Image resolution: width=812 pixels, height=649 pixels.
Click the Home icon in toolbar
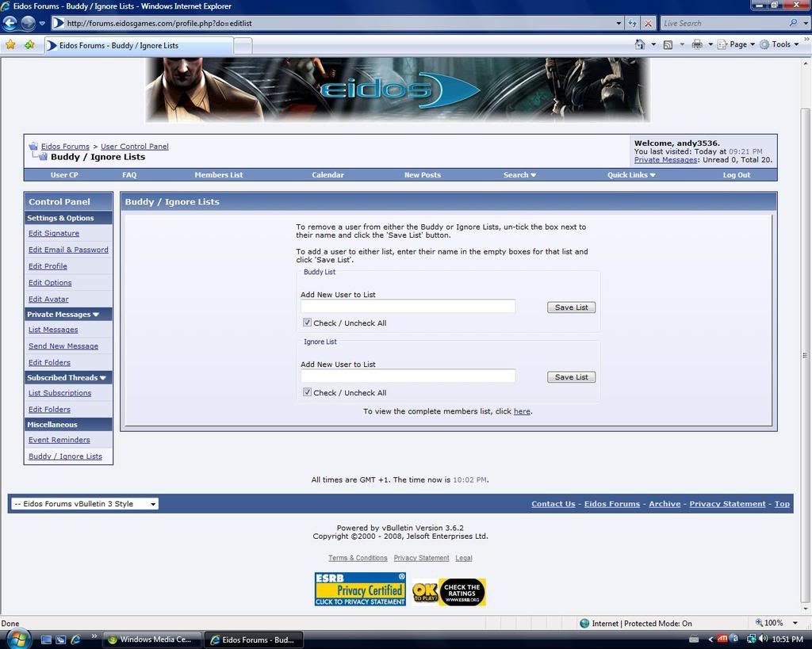coord(640,44)
